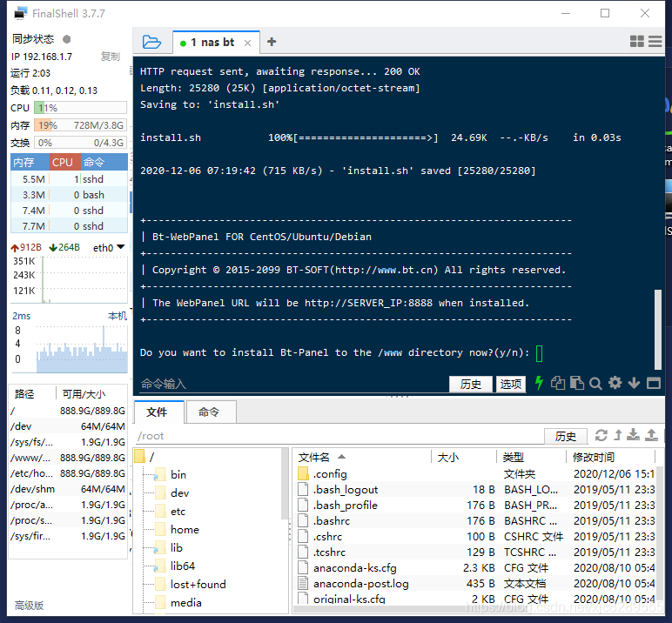Select the media folder in tree
672x623 pixels.
pos(178,603)
